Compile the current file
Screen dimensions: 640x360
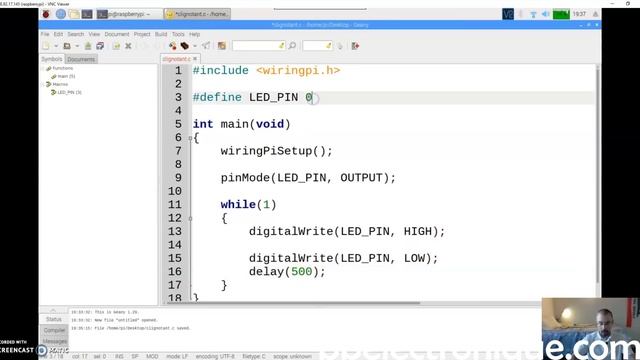[173, 46]
